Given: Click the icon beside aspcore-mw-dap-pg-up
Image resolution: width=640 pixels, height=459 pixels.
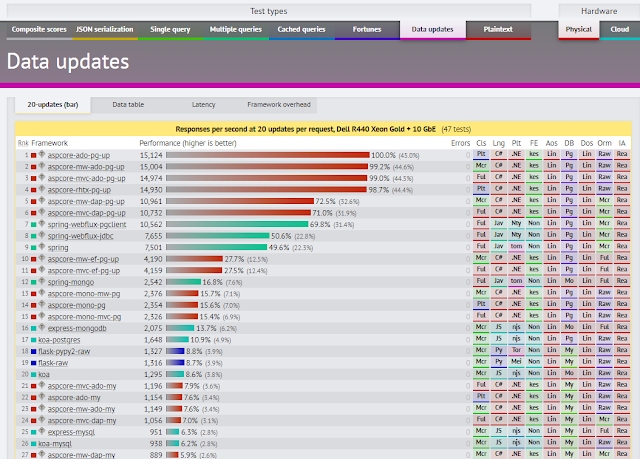Looking at the screenshot, I should coord(42,200).
